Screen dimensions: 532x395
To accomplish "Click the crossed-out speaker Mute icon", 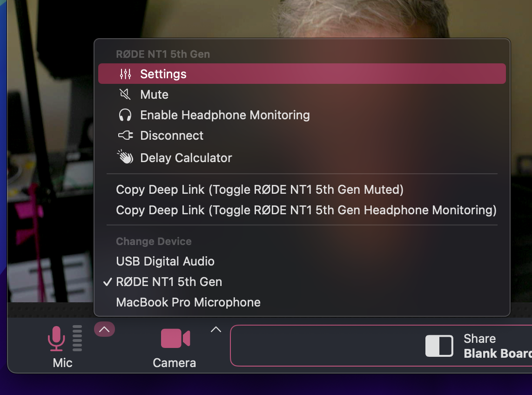I will tap(125, 95).
